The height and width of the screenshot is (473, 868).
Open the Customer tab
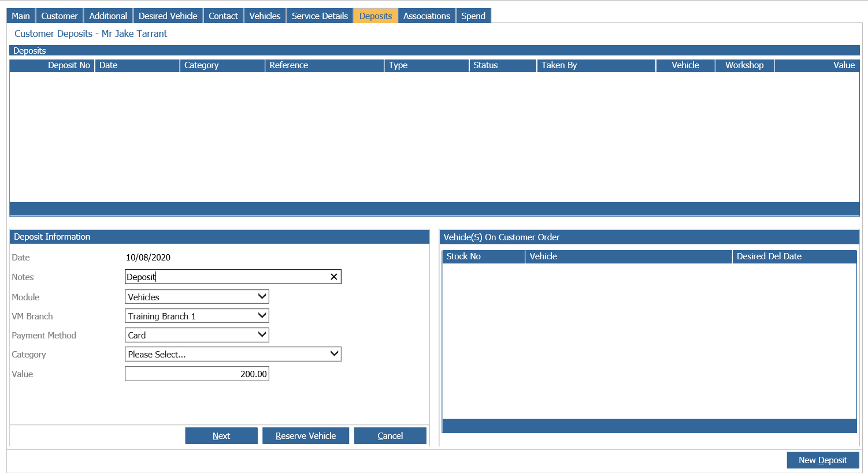coord(59,16)
